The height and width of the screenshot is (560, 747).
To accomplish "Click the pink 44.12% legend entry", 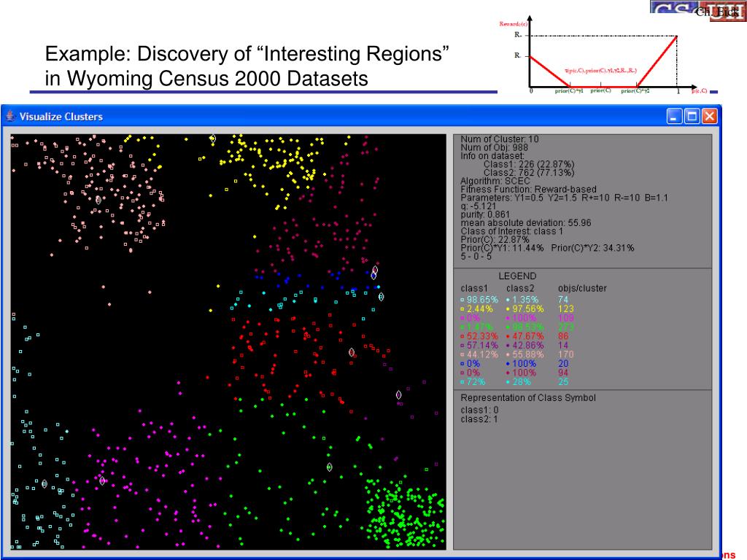I will tap(480, 355).
